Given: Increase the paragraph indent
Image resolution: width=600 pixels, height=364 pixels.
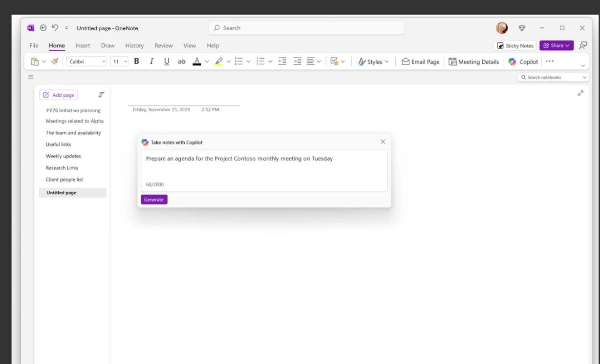Looking at the screenshot, I should click(x=297, y=61).
